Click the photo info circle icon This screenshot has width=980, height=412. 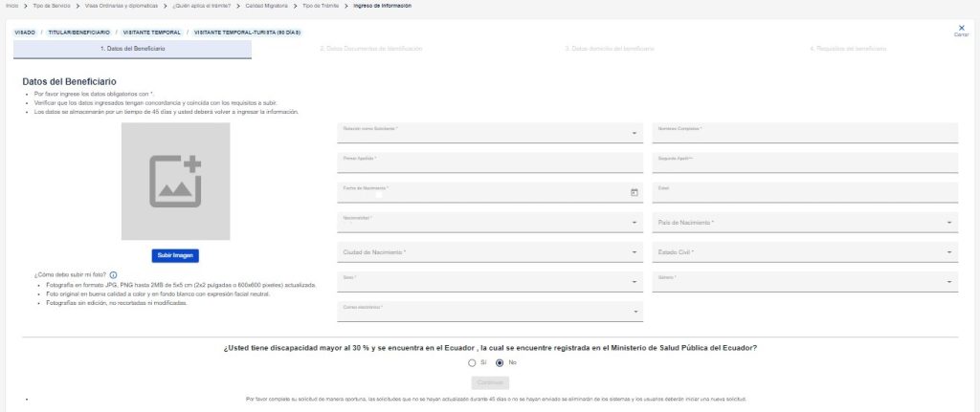(113, 274)
